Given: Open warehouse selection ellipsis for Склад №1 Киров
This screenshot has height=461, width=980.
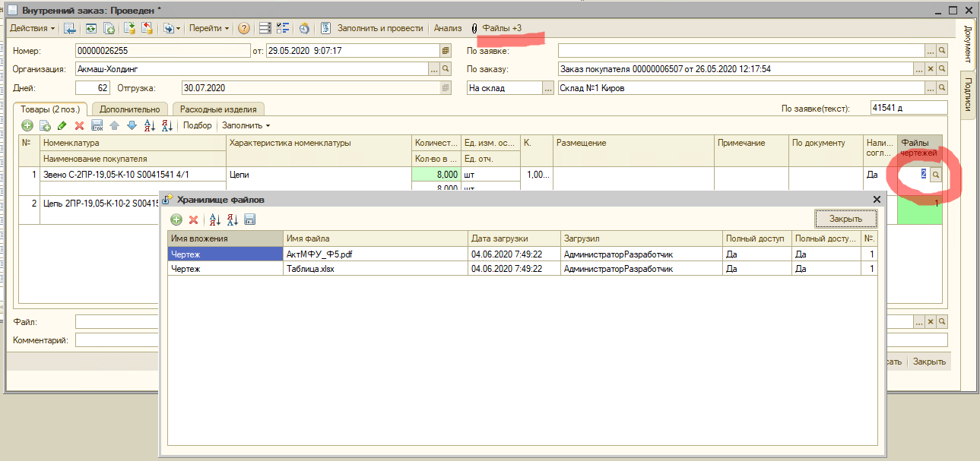Looking at the screenshot, I should click(930, 87).
